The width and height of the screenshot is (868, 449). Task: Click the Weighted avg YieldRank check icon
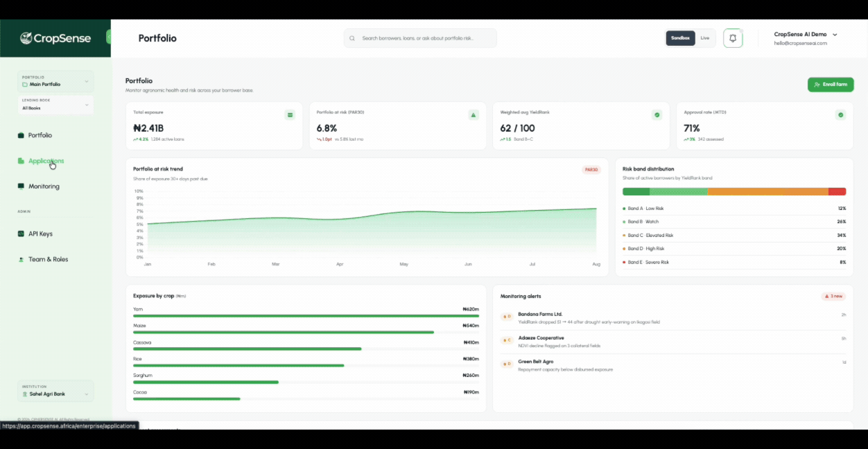tap(657, 114)
